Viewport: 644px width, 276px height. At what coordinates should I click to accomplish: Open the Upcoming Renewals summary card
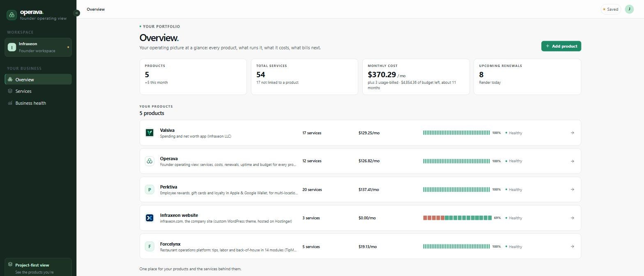pos(527,77)
